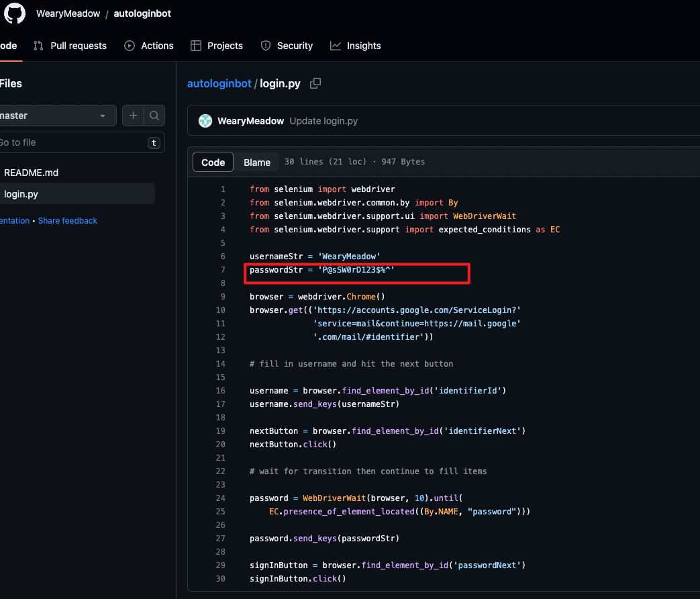Click the login.py file name in breadcrumb
The height and width of the screenshot is (599, 700).
[x=280, y=83]
